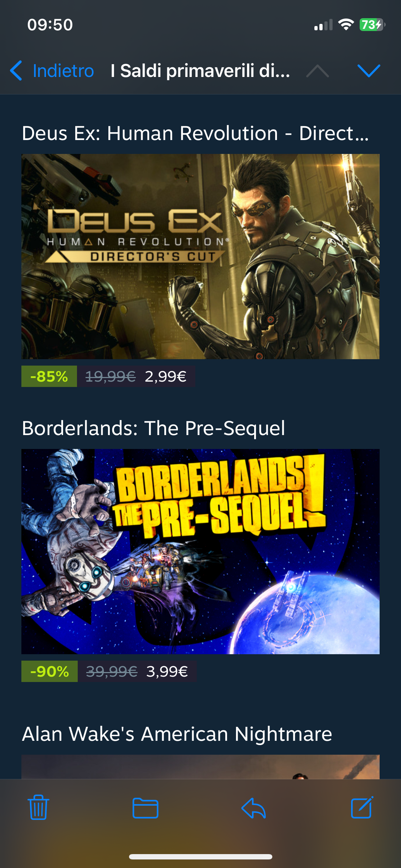Tap the 2,99€ sale price
401x868 pixels.
point(166,376)
